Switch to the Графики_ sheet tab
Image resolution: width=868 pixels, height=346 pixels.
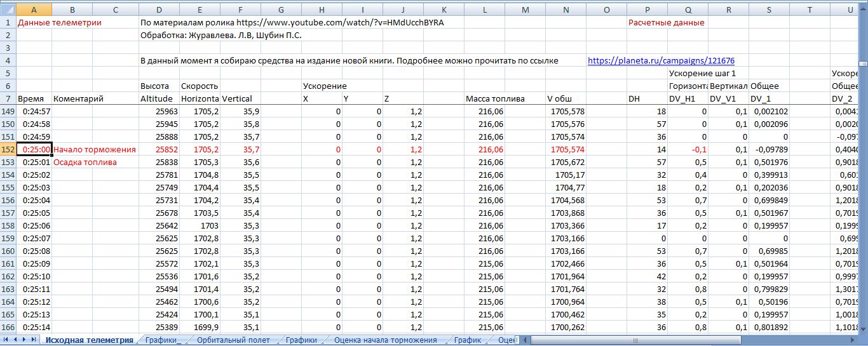(x=163, y=340)
